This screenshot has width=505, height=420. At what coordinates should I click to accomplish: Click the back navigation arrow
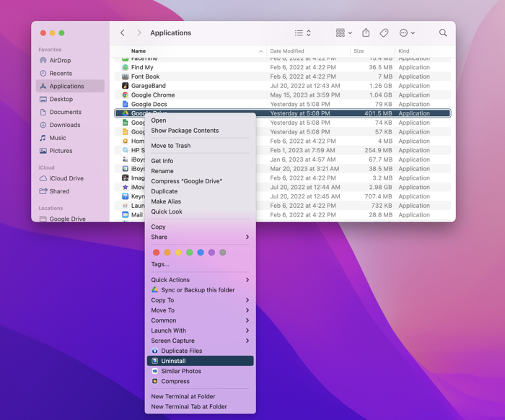[123, 32]
